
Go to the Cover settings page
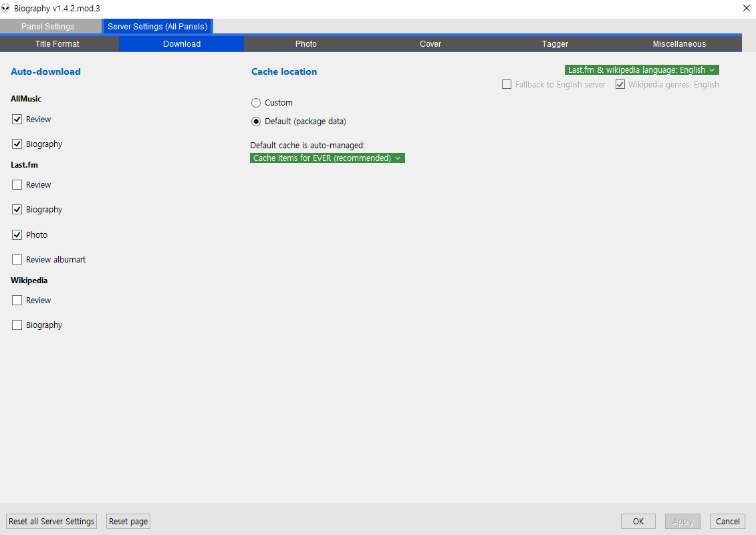(x=430, y=44)
